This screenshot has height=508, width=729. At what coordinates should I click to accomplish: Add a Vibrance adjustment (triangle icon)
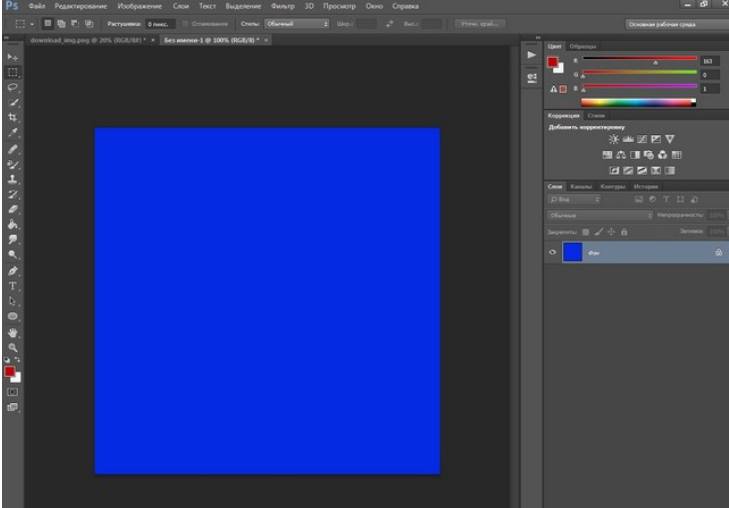point(669,139)
